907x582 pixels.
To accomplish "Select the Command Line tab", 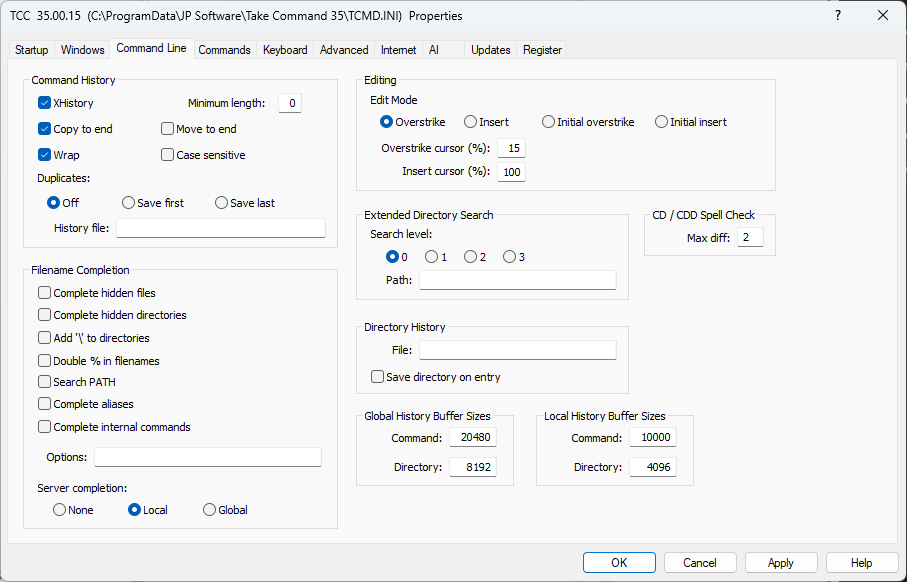I will pos(152,48).
